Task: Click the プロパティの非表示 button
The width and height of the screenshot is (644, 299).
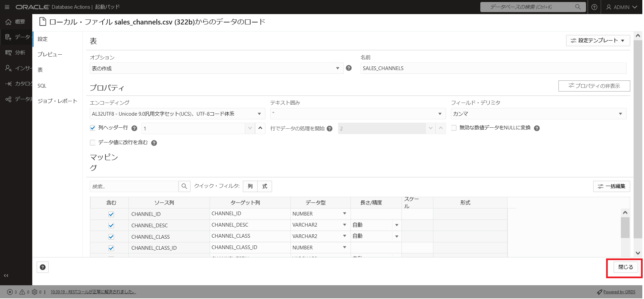Action: pyautogui.click(x=594, y=86)
